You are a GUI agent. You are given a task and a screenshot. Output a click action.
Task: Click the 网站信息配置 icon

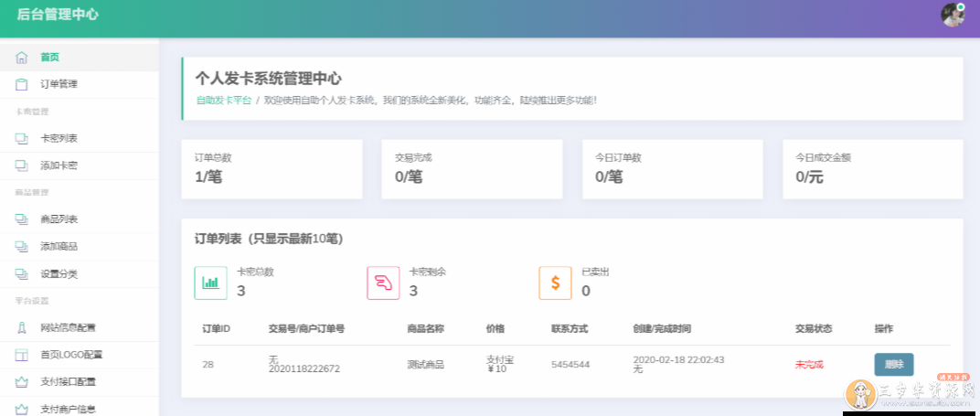pos(21,327)
